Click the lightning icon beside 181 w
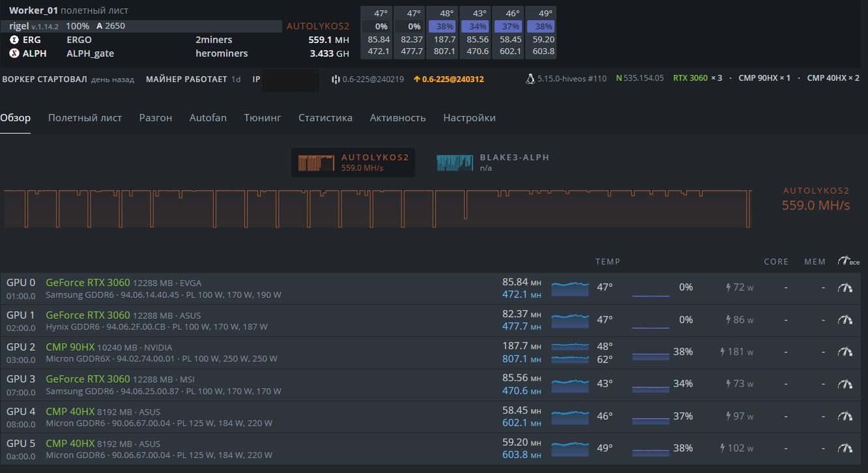Image resolution: width=868 pixels, height=473 pixels. tap(723, 352)
